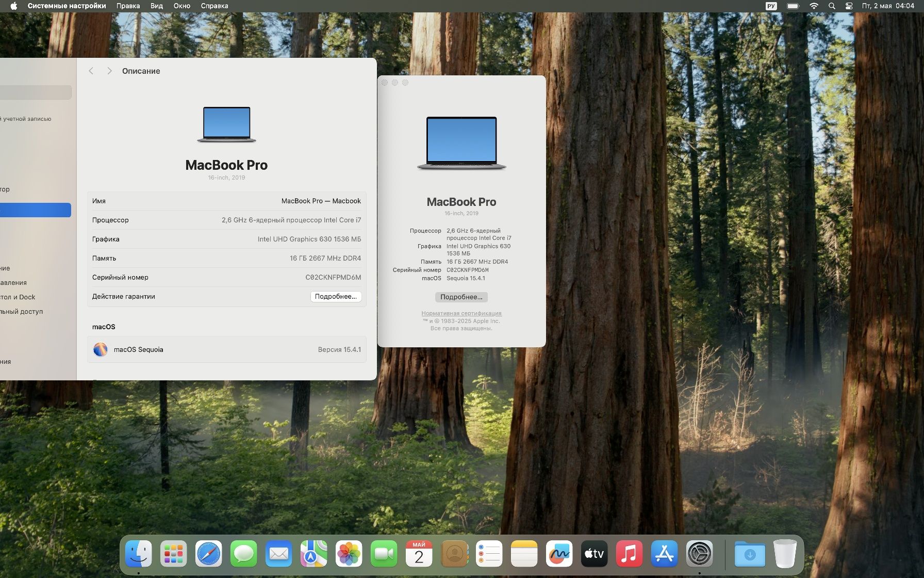Image resolution: width=924 pixels, height=578 pixels.
Task: Click the sidebar search field
Action: click(36, 92)
